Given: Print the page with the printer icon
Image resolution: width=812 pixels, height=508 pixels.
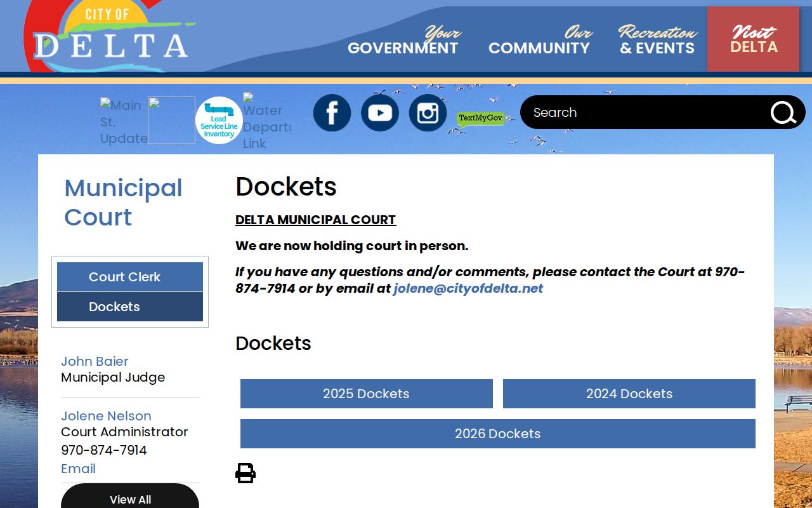Looking at the screenshot, I should pos(246,473).
